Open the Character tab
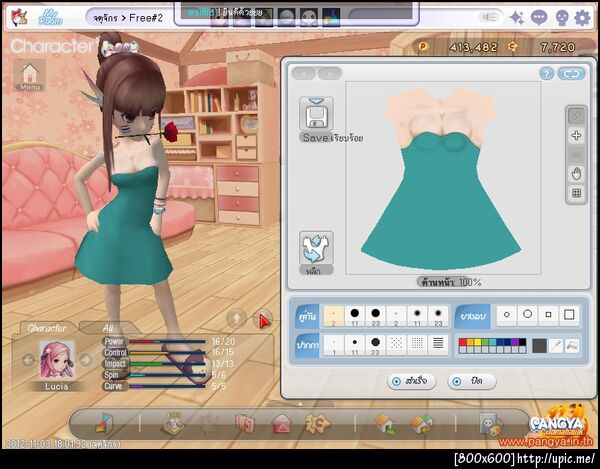 pyautogui.click(x=47, y=328)
